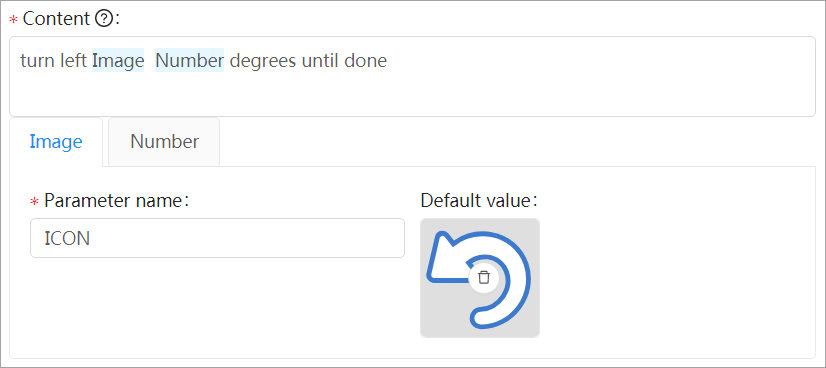Click the word 'until' in Content

click(321, 61)
